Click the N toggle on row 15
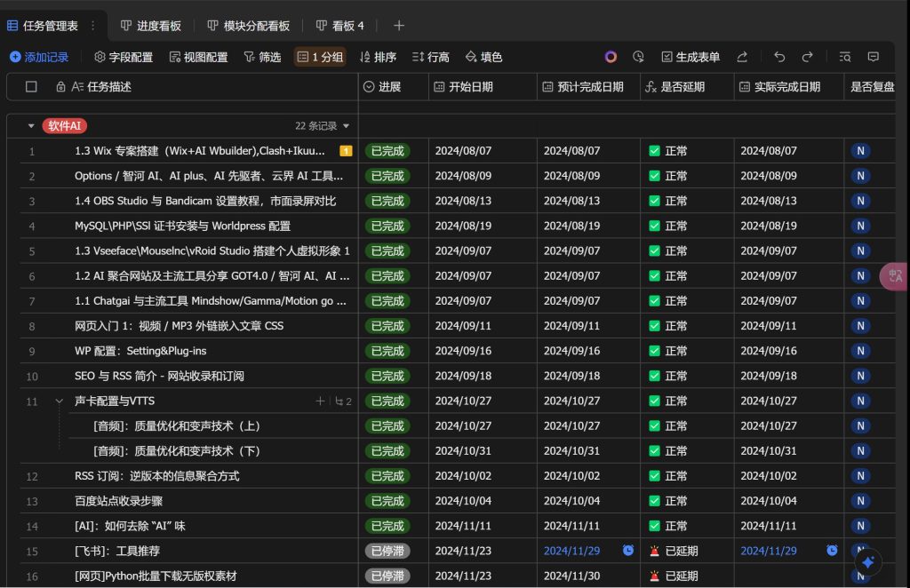 (x=859, y=551)
